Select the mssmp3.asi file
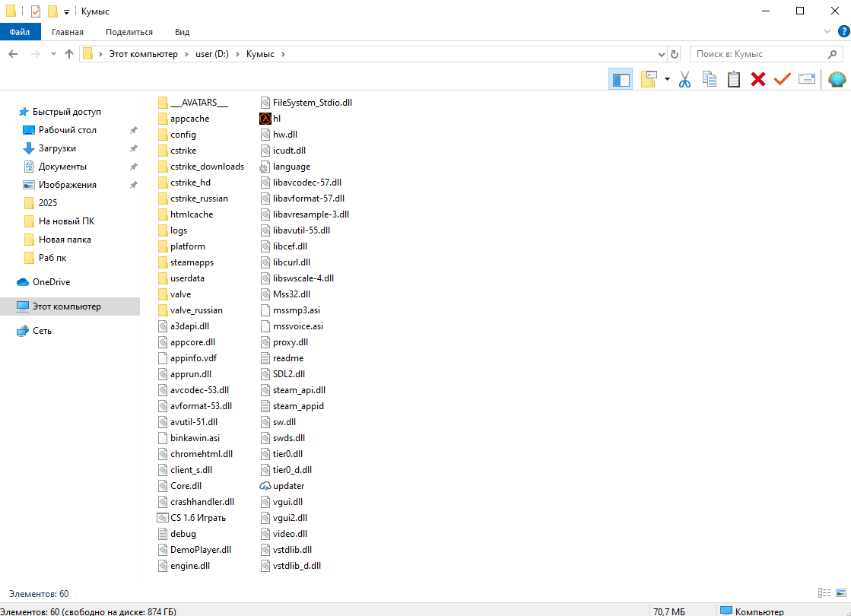Screen dimensions: 851x616 pos(291,310)
